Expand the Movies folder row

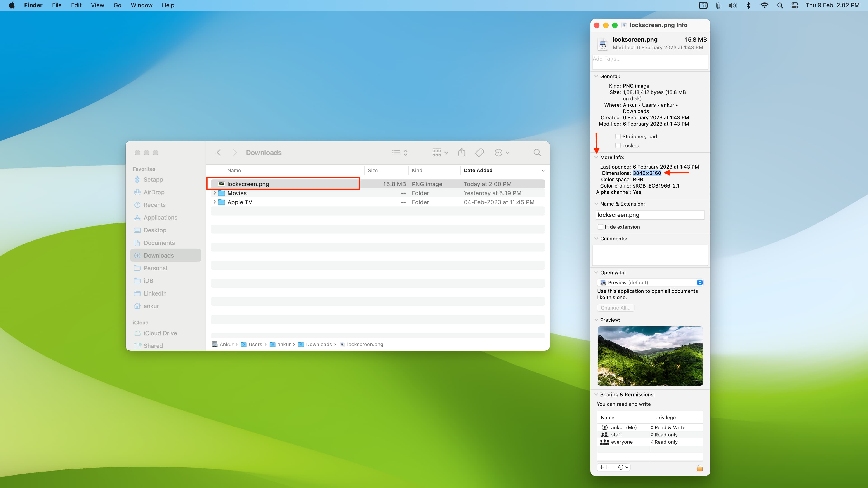214,193
